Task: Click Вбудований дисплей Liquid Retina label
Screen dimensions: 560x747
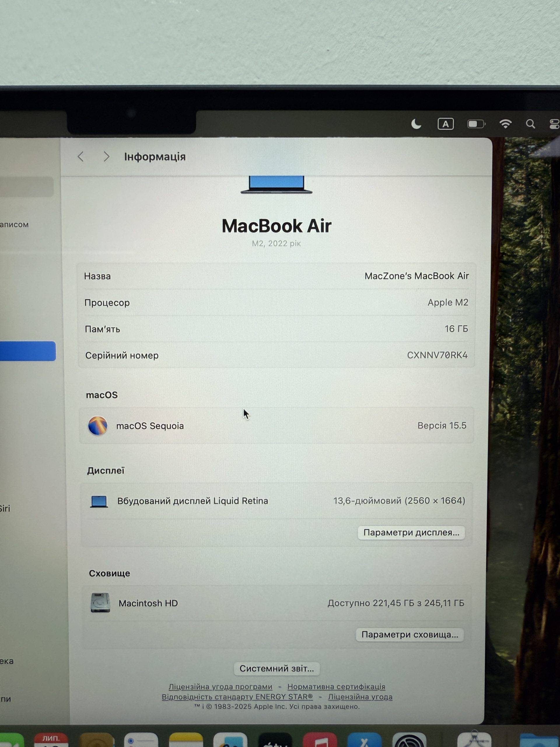Action: pyautogui.click(x=193, y=501)
